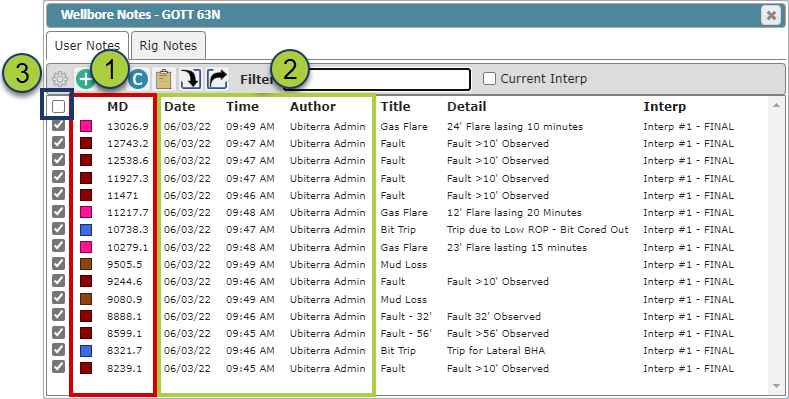The width and height of the screenshot is (789, 399).
Task: Toggle checkbox for the MD 11471 row
Action: [58, 194]
